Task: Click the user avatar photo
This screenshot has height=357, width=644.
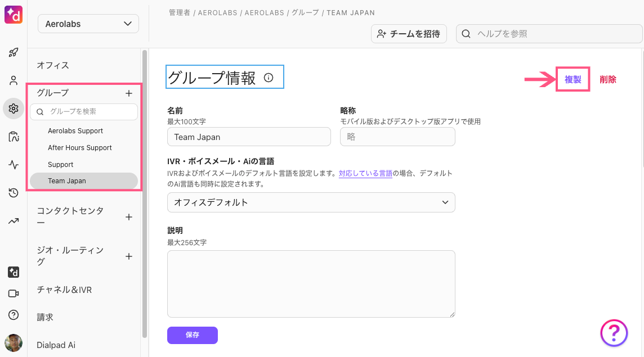Action: 14,343
